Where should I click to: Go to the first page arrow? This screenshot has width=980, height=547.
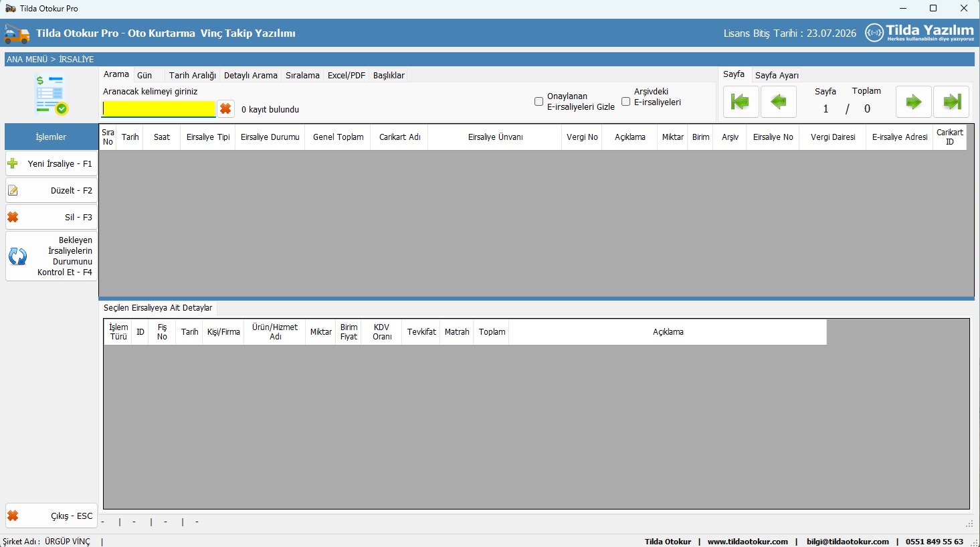coord(741,102)
